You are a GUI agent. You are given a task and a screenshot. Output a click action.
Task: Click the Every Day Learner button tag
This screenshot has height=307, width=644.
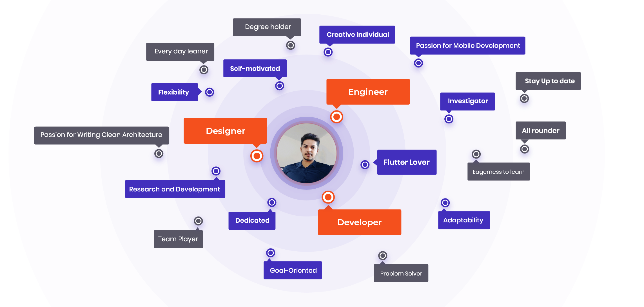(x=181, y=51)
